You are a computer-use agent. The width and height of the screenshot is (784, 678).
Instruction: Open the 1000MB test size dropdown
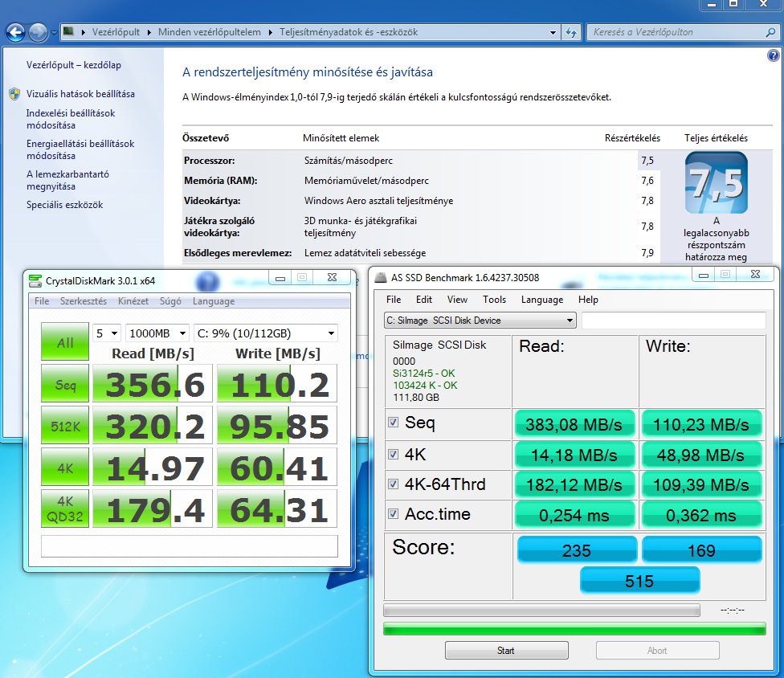[157, 333]
